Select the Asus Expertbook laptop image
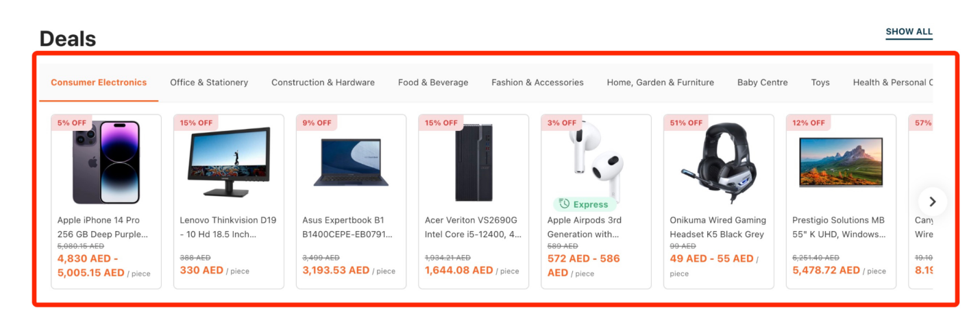This screenshot has height=314, width=980. click(351, 162)
